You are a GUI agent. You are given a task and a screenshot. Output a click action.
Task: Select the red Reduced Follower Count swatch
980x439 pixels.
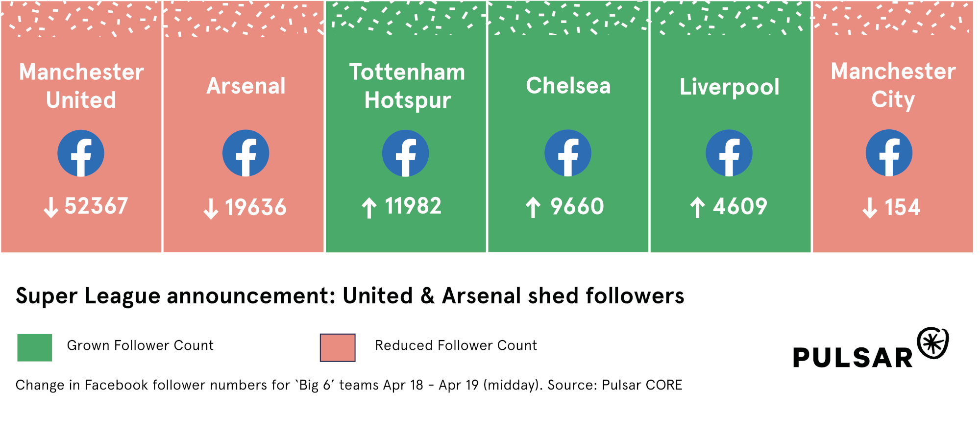pyautogui.click(x=338, y=348)
